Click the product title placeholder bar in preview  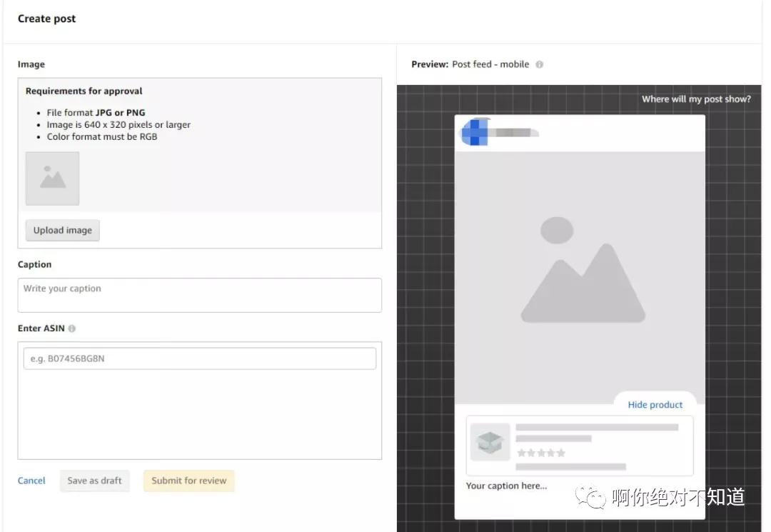(596, 428)
